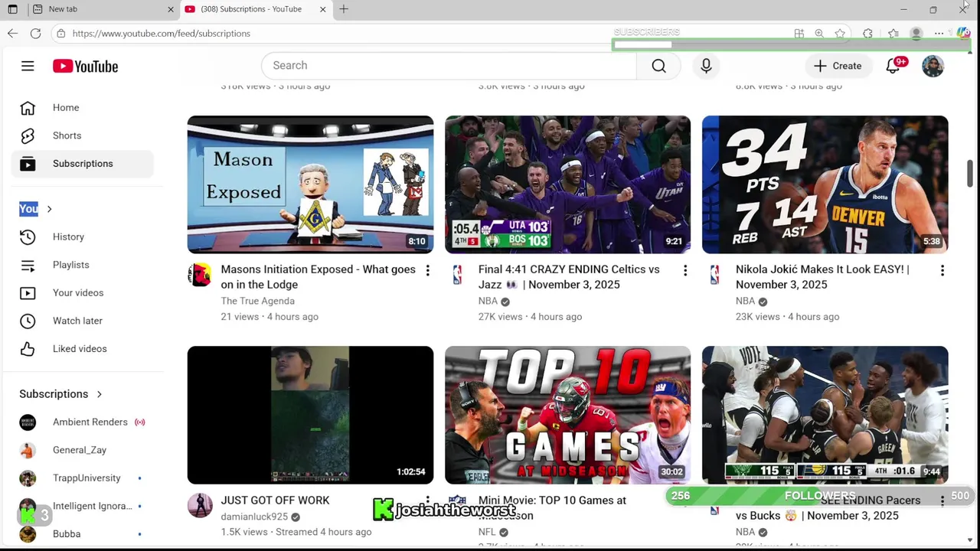Image resolution: width=980 pixels, height=551 pixels.
Task: Open browser zoom control icon
Action: click(819, 33)
